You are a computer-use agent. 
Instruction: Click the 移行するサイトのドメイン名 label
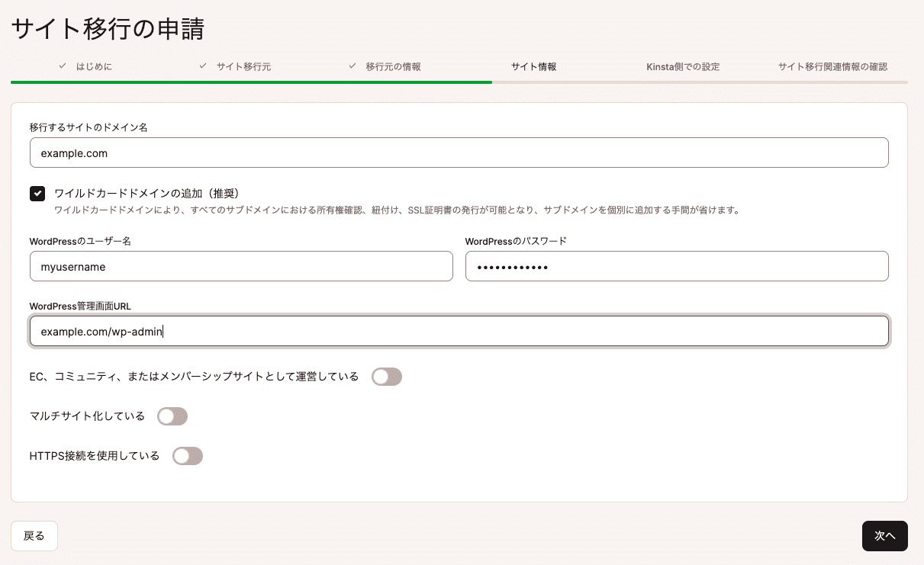pos(89,127)
